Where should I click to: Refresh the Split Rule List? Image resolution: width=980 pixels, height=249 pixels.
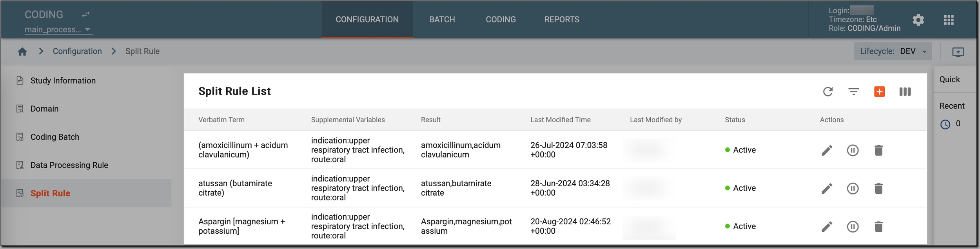(828, 92)
